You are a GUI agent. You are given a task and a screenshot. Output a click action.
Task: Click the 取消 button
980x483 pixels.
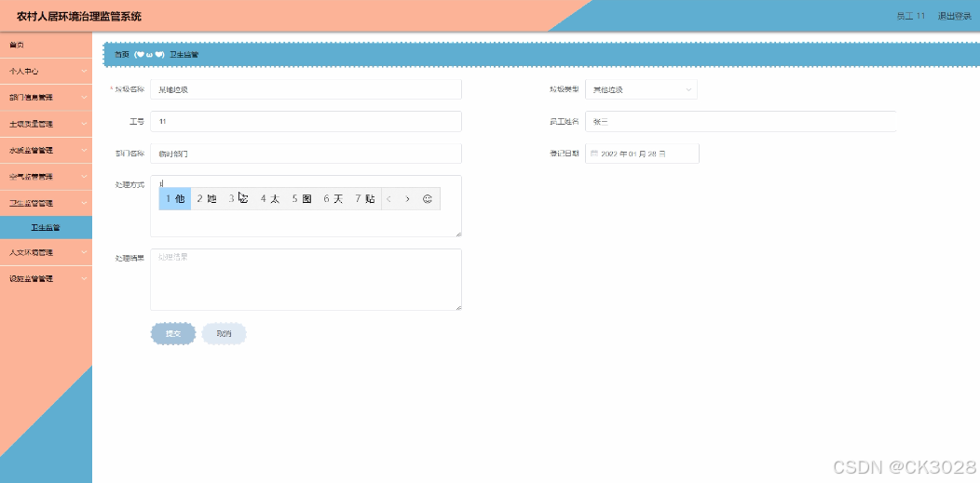224,334
